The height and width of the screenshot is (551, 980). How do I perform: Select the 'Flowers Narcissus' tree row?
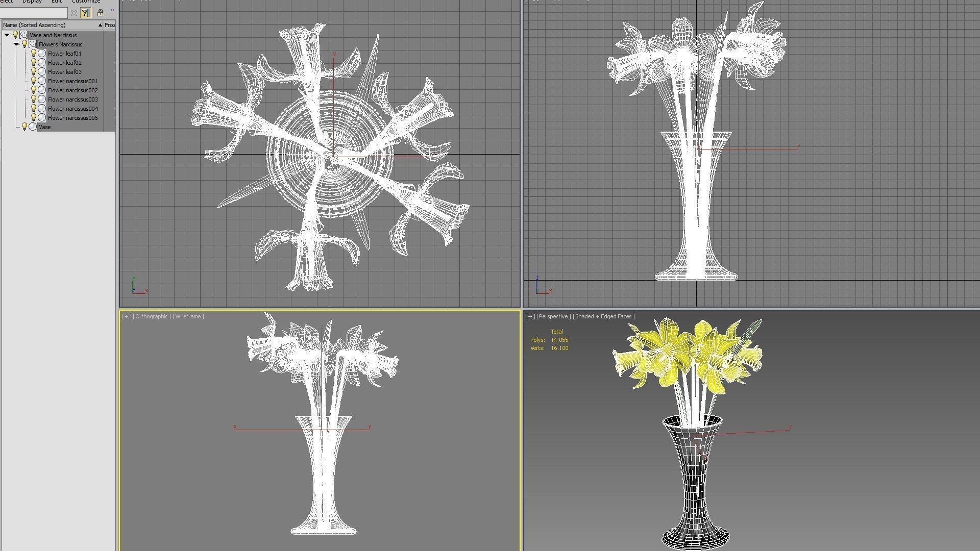pyautogui.click(x=60, y=44)
